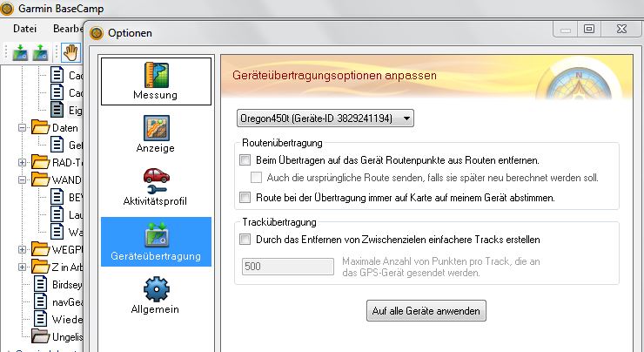Image resolution: width=644 pixels, height=352 pixels.
Task: Enable simpler tracks by removing waypoints
Action: (245, 239)
